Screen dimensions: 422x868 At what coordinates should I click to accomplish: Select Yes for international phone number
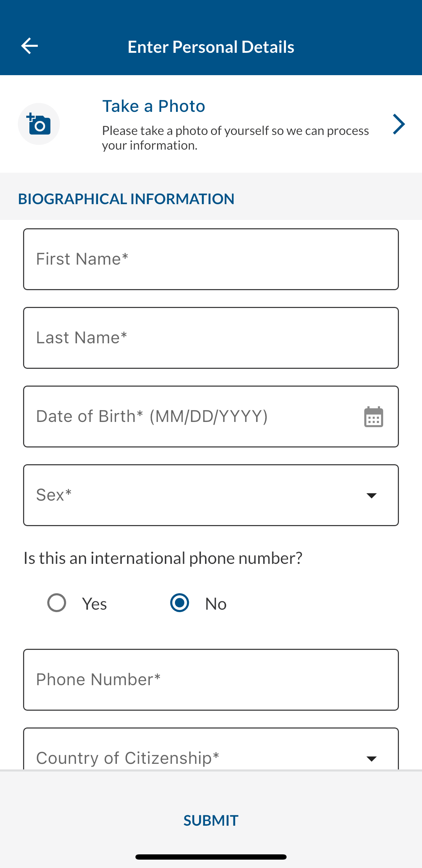coord(57,603)
